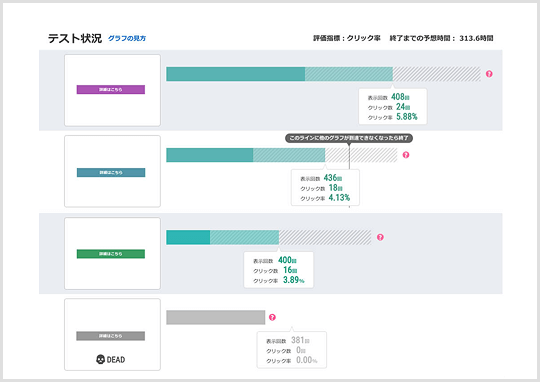Click the green 詳細はこちら button
Image resolution: width=540 pixels, height=382 pixels.
pyautogui.click(x=111, y=254)
